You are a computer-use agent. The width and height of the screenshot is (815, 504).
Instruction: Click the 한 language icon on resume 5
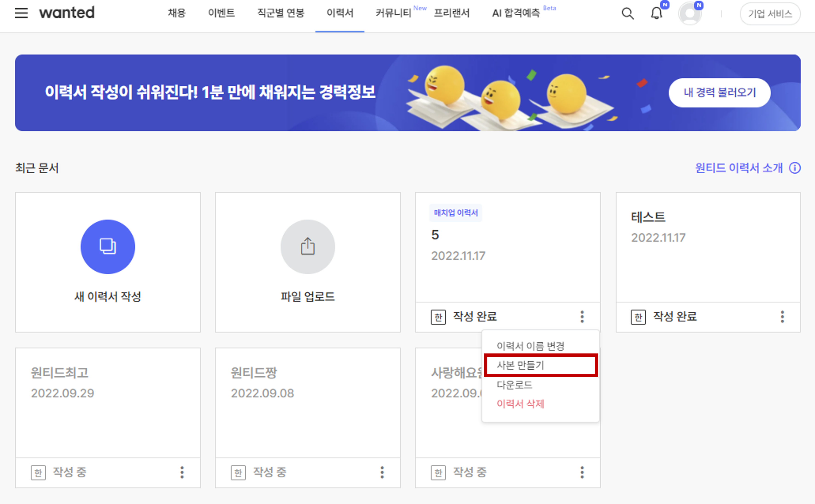click(438, 317)
